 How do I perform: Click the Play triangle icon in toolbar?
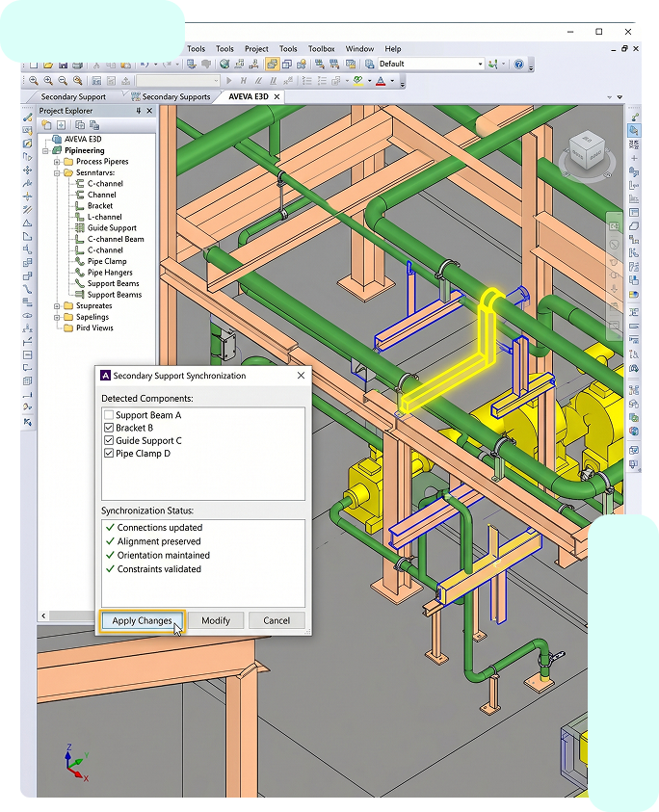(229, 81)
